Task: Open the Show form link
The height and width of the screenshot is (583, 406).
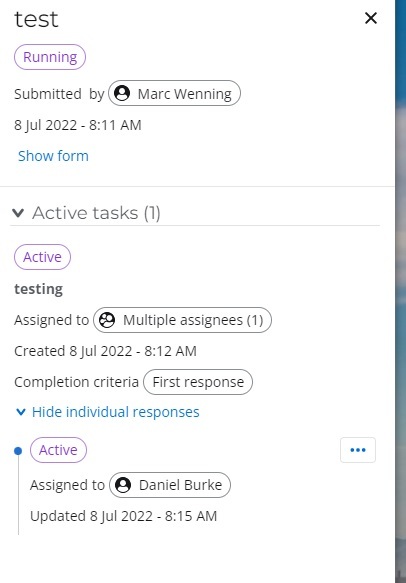Action: pos(53,156)
